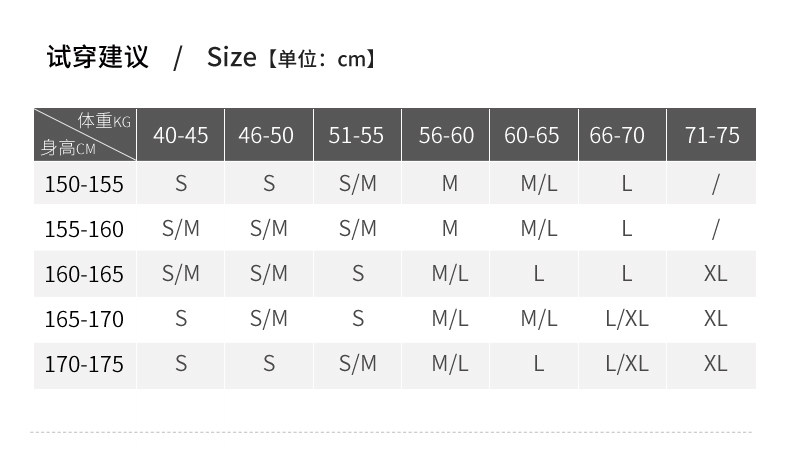Select the 60-65 weight column header
The image size is (790, 475).
click(532, 135)
